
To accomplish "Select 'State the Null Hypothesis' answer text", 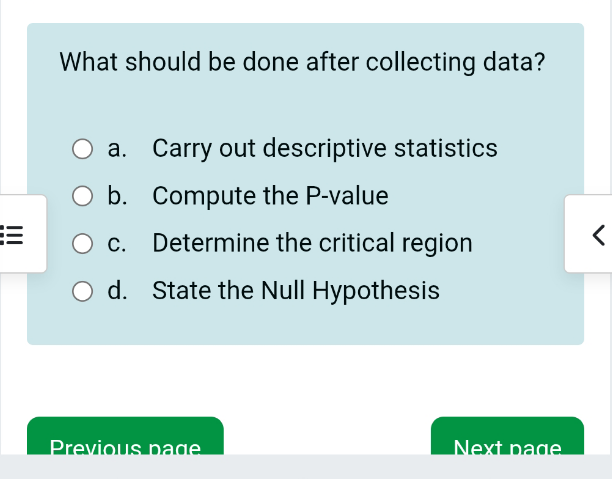I will 295,291.
